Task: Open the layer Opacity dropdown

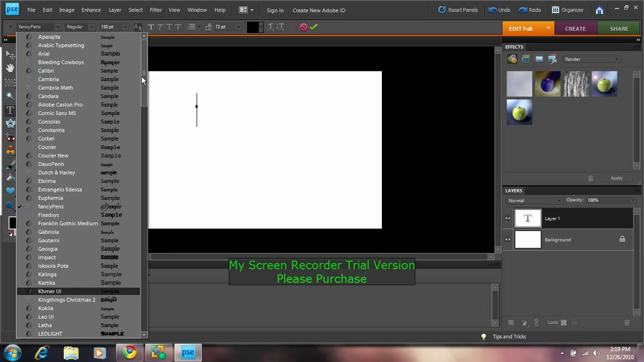Action: pyautogui.click(x=633, y=201)
